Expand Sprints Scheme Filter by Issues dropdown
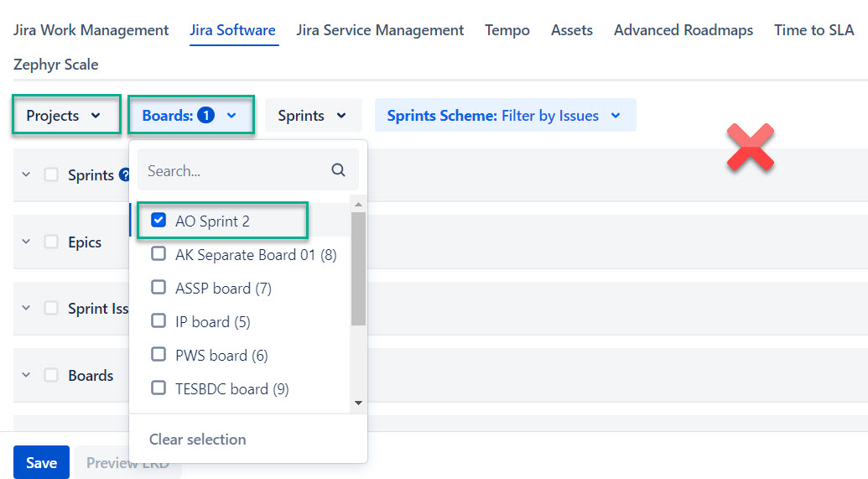Screen dimensions: 868x479 (x=504, y=116)
